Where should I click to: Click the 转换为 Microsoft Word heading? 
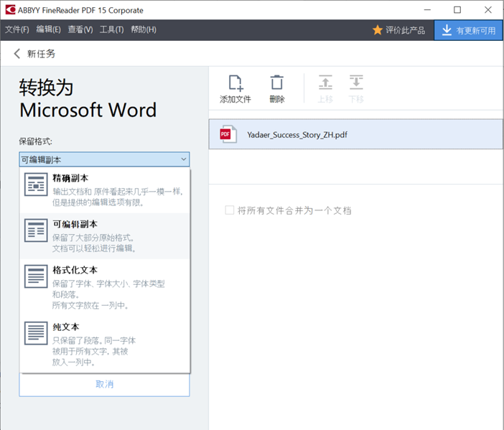click(x=88, y=98)
